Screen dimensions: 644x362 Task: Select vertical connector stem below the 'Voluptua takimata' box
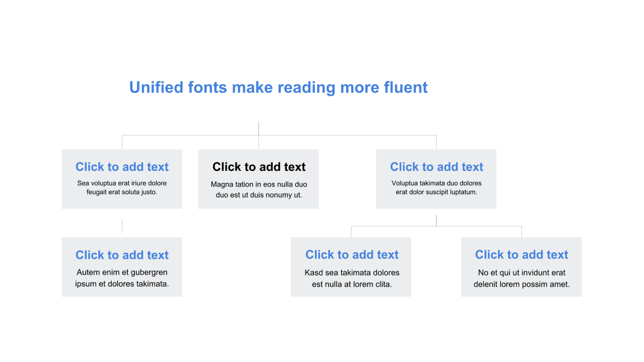tap(436, 220)
